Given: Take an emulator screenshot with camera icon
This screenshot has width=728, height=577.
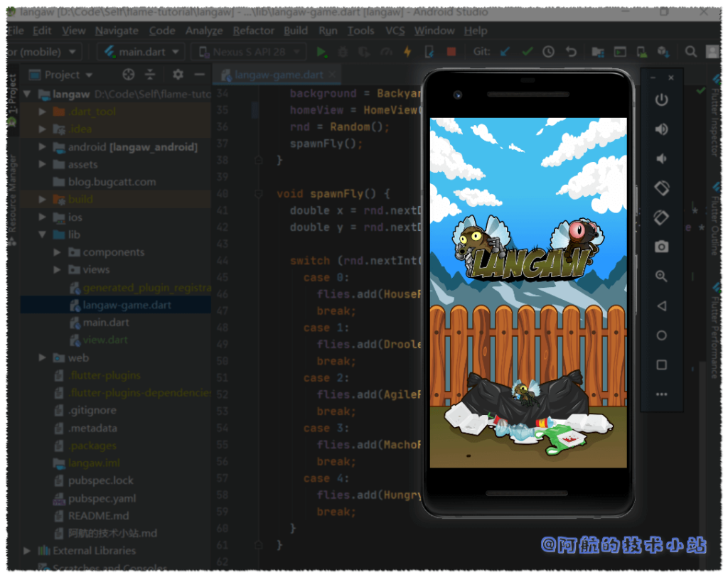Looking at the screenshot, I should tap(661, 247).
